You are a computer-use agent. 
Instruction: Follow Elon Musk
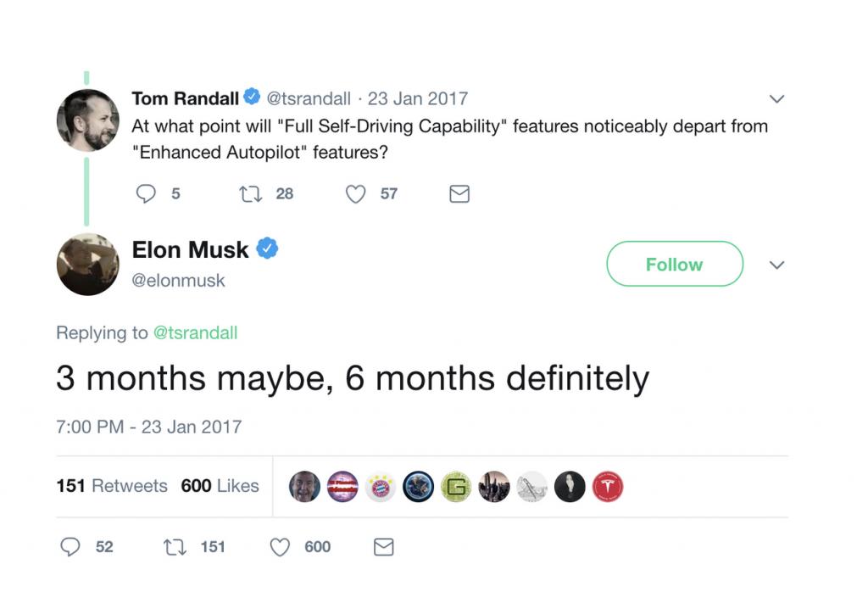coord(675,264)
